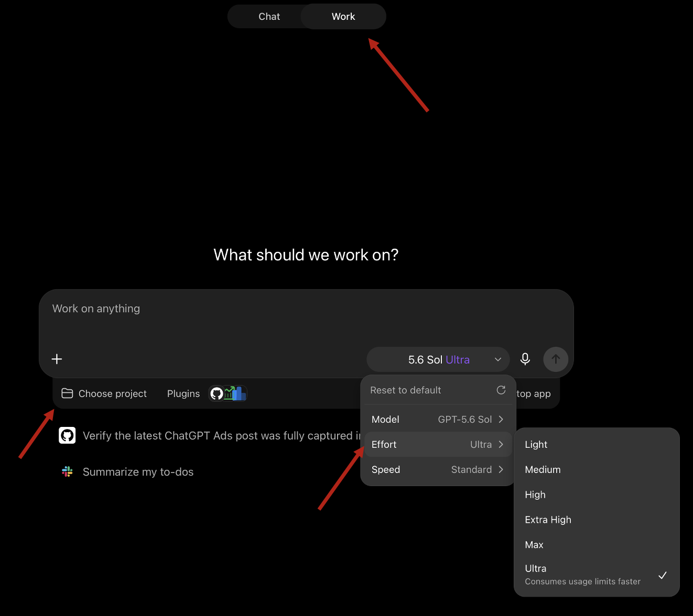693x616 pixels.
Task: Click the chevron in the 5.6 Sol Ultra selector
Action: (x=498, y=360)
